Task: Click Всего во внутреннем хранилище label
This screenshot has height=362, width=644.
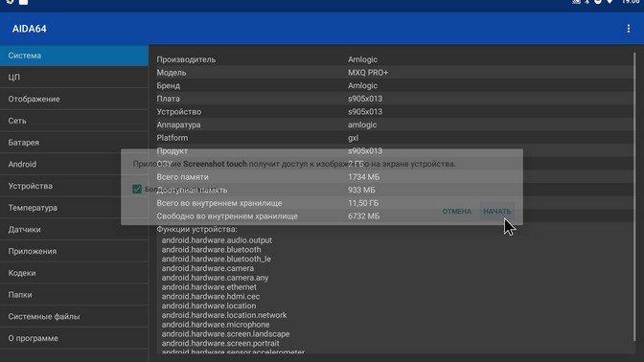Action: point(219,203)
